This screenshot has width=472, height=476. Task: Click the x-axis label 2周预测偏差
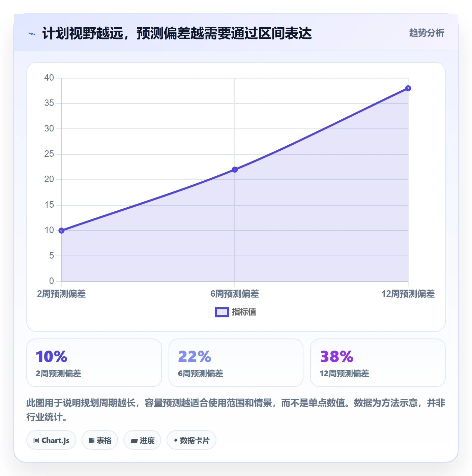point(61,294)
